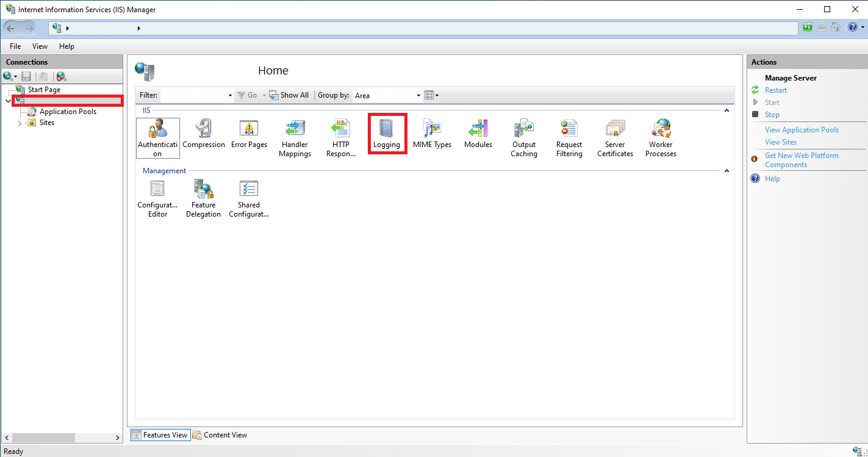Click status bar network icon
Viewport: 868px width, 457px height.
pyautogui.click(x=858, y=451)
